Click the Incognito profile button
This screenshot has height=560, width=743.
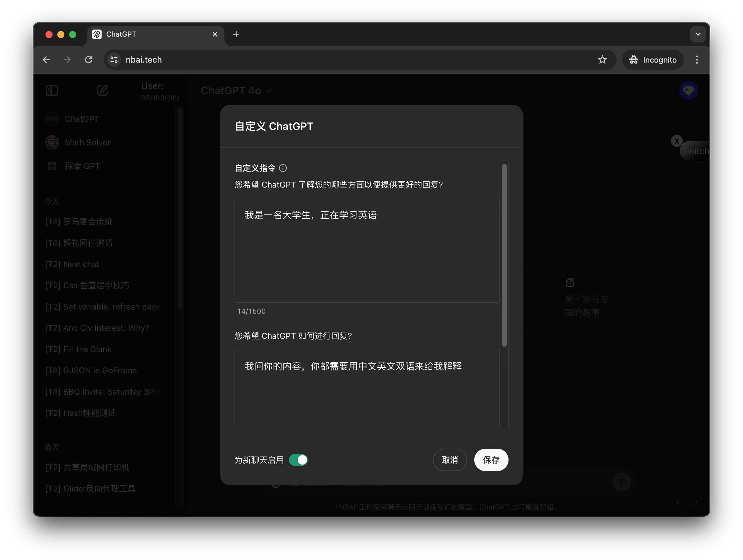(652, 60)
